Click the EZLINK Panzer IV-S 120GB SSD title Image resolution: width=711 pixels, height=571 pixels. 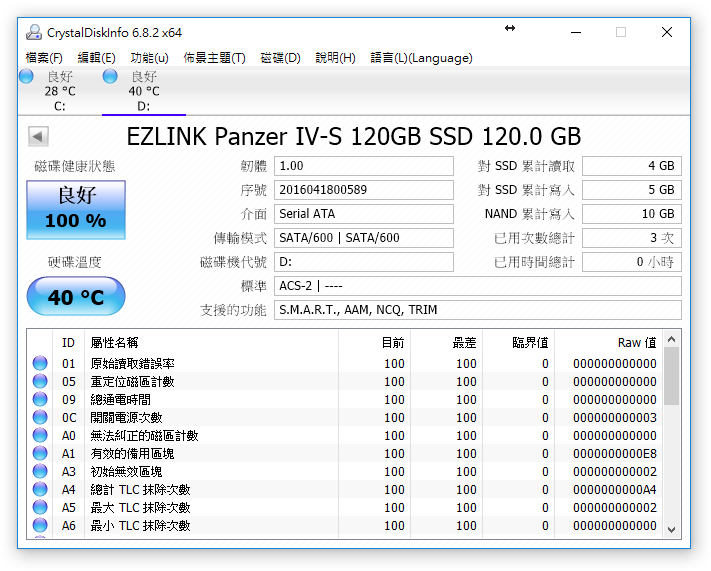354,136
